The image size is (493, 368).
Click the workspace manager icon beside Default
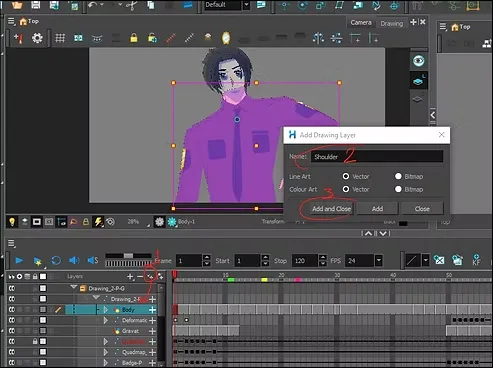pyautogui.click(x=261, y=5)
